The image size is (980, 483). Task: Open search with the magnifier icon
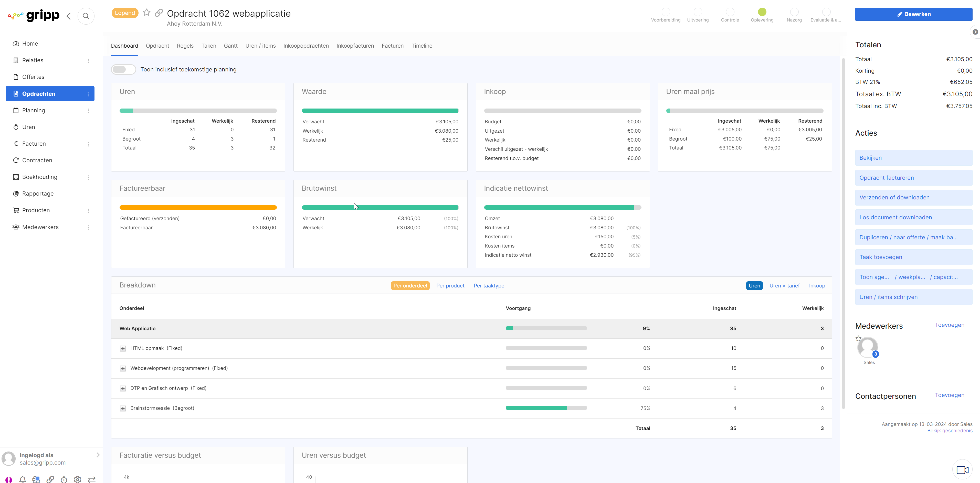(x=86, y=16)
